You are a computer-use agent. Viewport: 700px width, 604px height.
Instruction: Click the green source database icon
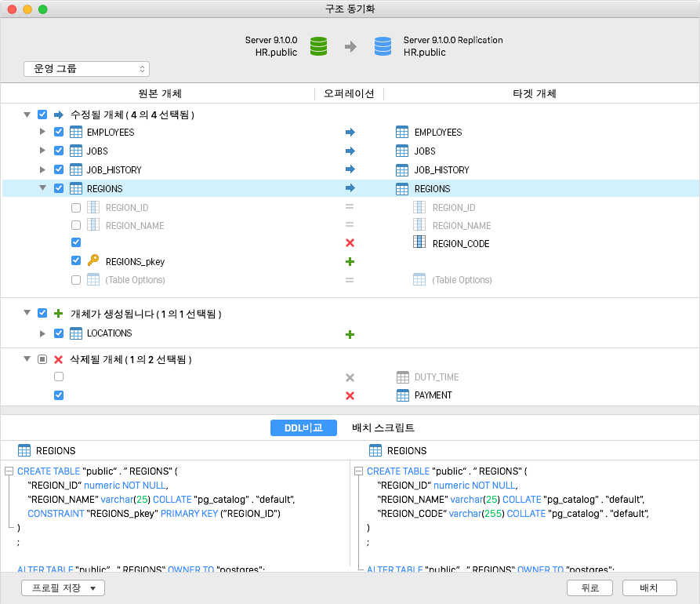click(318, 46)
